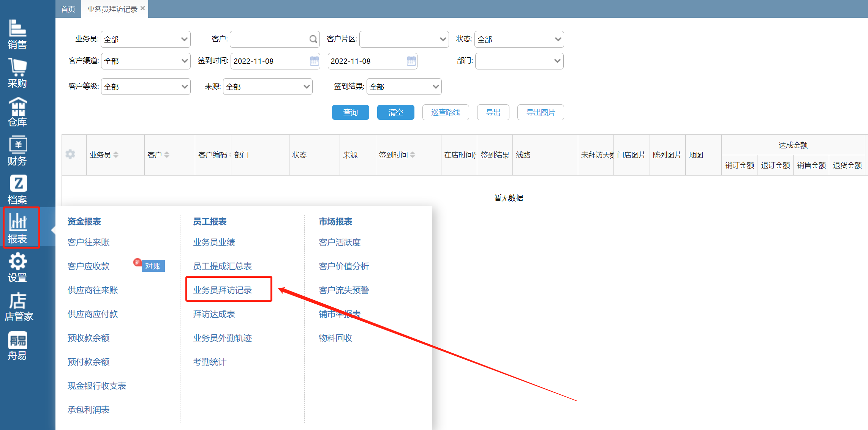Screen dimensions: 868x430
Task: Open 员工提成汇总表 report
Action: (x=223, y=266)
